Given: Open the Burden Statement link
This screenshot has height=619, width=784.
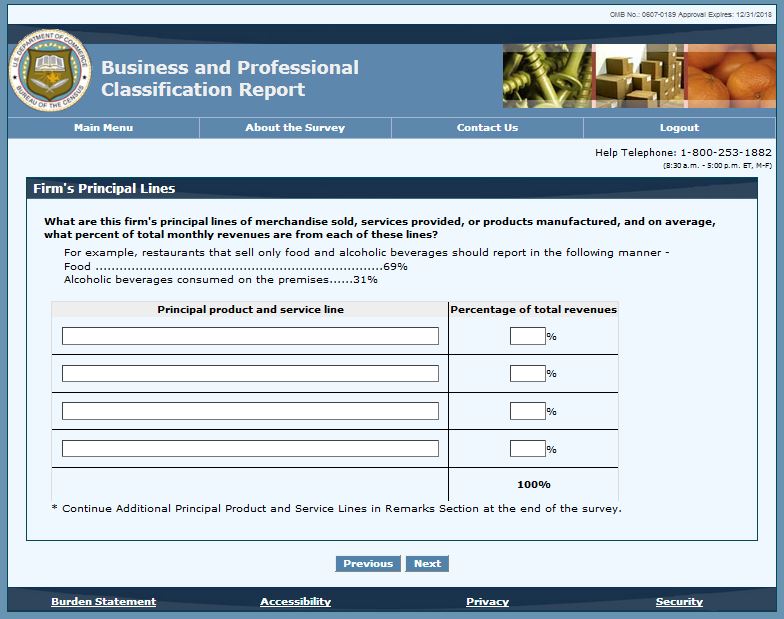Looking at the screenshot, I should coord(104,602).
